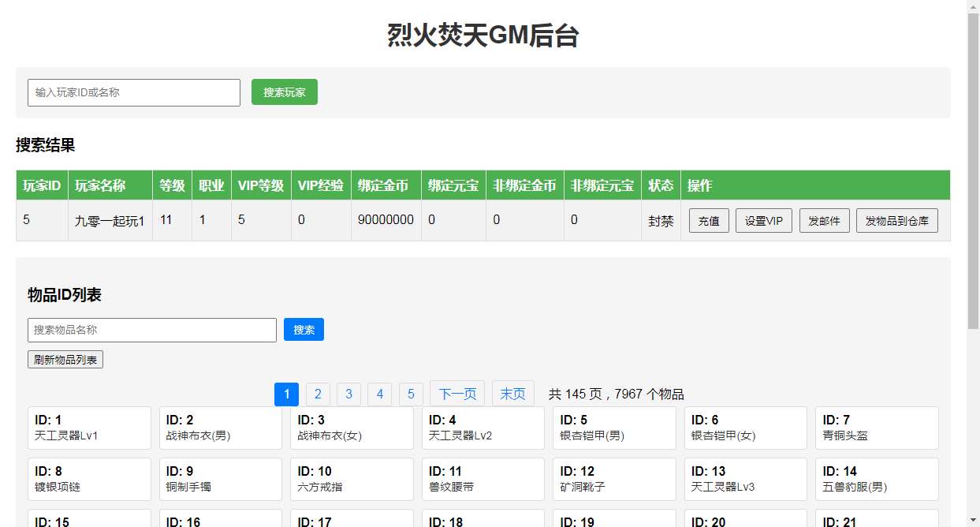
Task: Select item card ID 1 天工灵器Lv1
Action: [88, 428]
